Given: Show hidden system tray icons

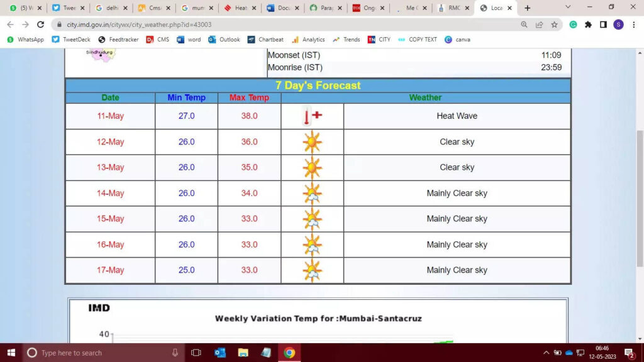Looking at the screenshot, I should 546,353.
